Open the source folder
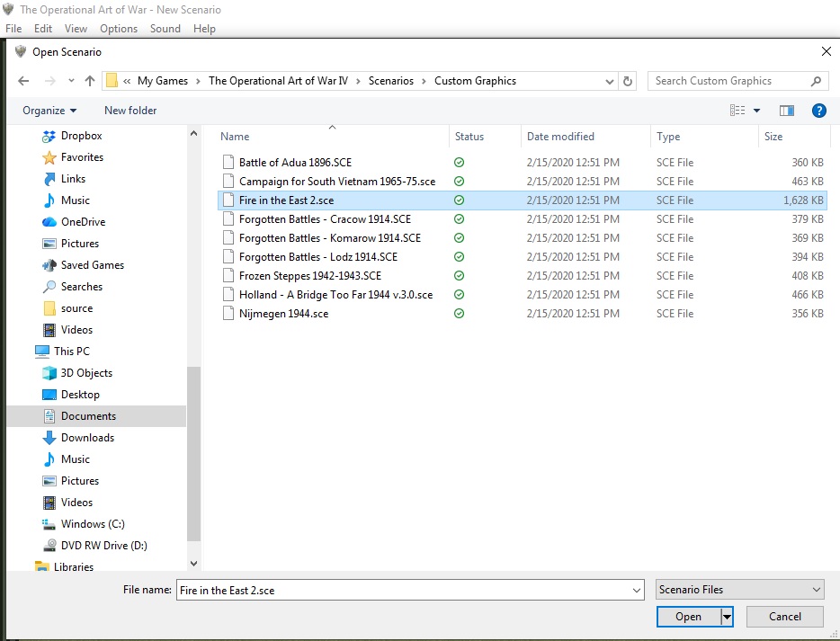The height and width of the screenshot is (641, 840). click(x=76, y=308)
